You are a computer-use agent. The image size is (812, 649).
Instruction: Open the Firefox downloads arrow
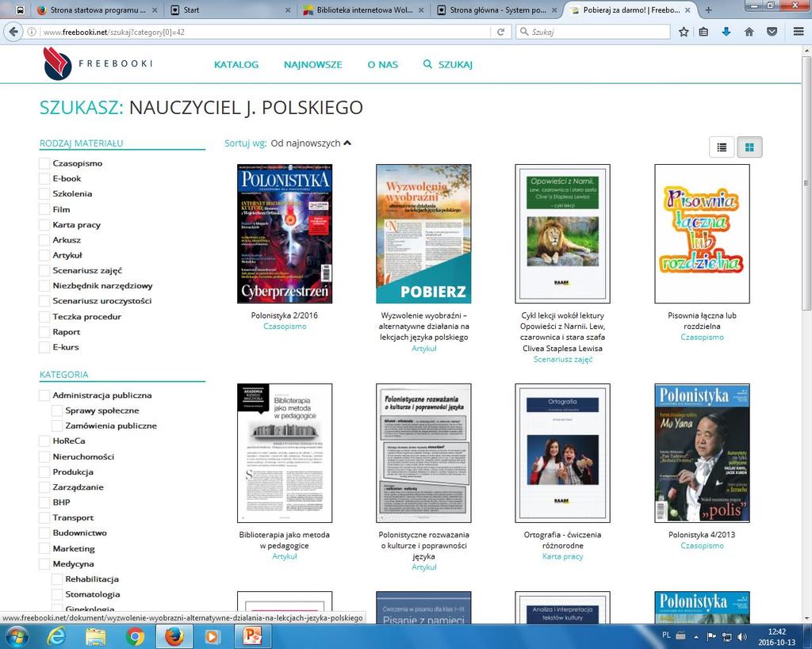click(726, 32)
